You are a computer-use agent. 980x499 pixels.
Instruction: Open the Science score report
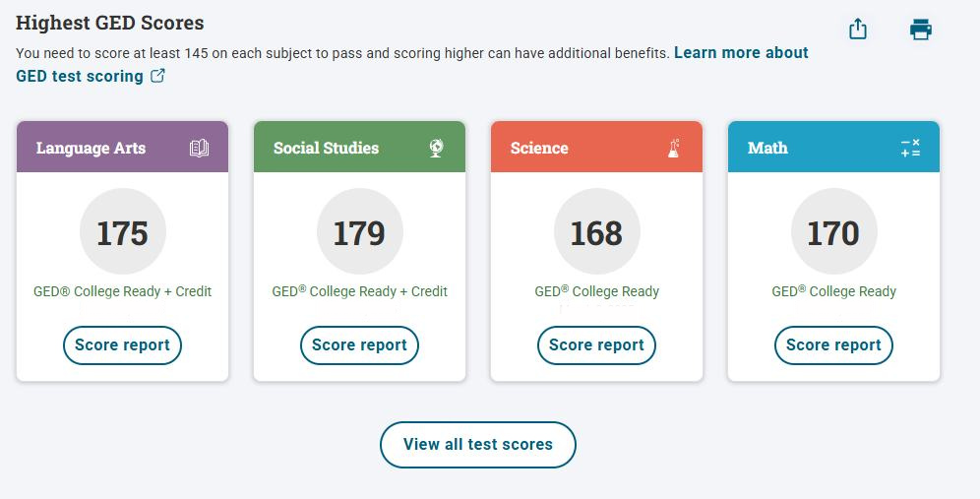596,345
